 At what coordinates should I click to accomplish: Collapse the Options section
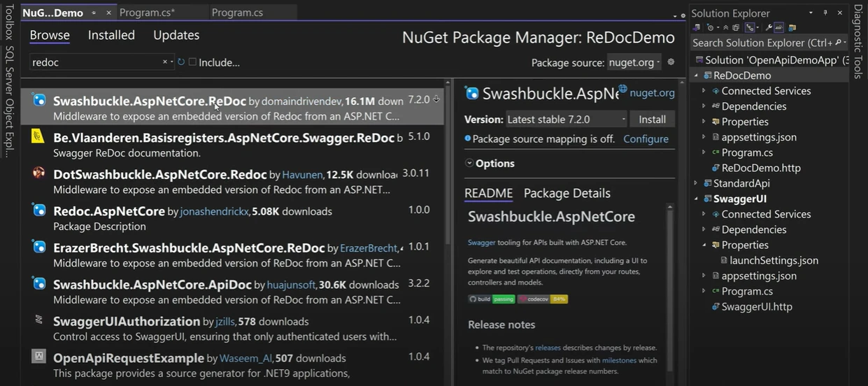tap(469, 163)
